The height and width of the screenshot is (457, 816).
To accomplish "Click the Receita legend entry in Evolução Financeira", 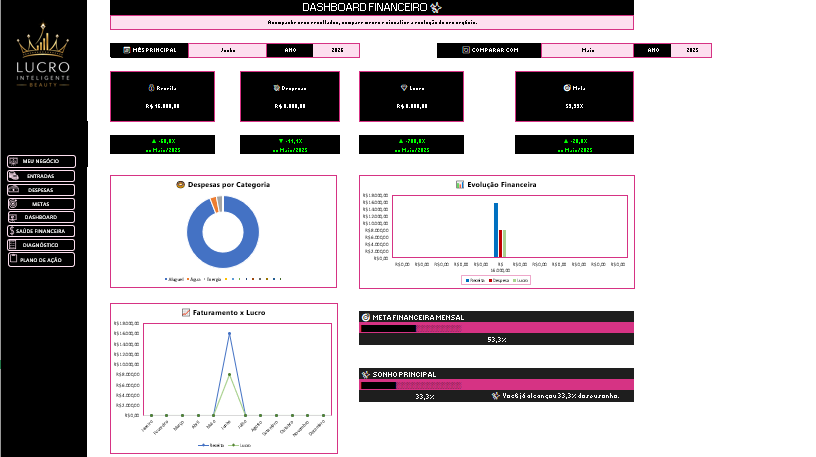I will point(475,280).
